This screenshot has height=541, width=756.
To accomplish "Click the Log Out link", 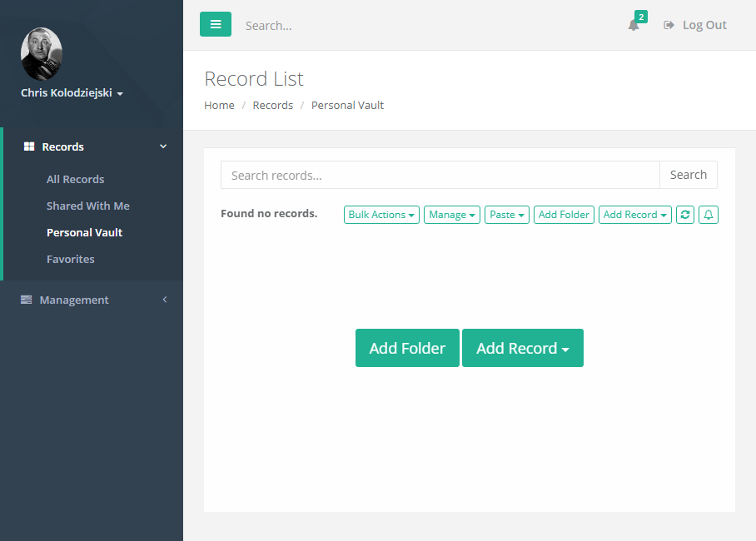I will [695, 25].
